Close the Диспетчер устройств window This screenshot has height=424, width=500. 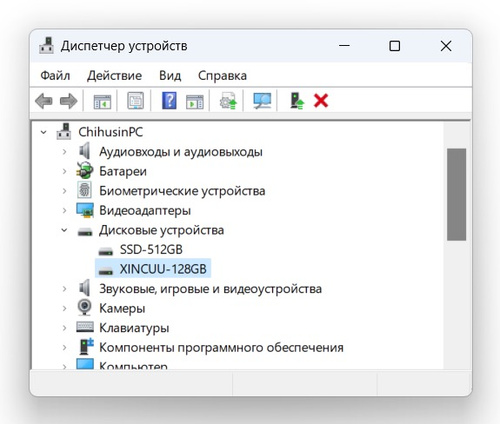click(x=446, y=46)
